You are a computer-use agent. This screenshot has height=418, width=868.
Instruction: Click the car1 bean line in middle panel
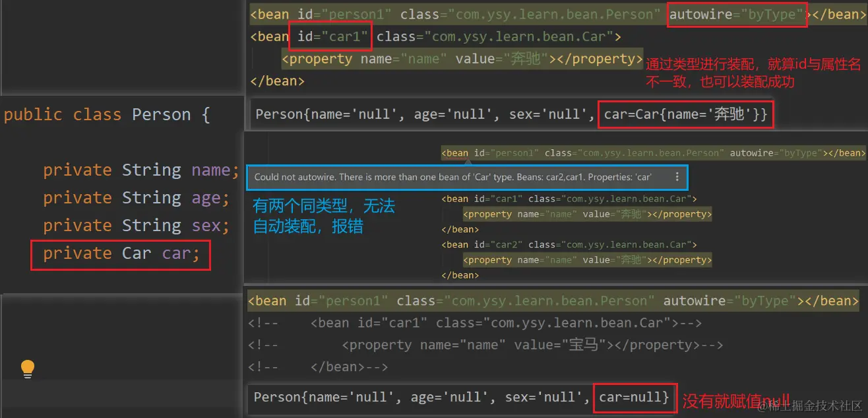pos(569,199)
